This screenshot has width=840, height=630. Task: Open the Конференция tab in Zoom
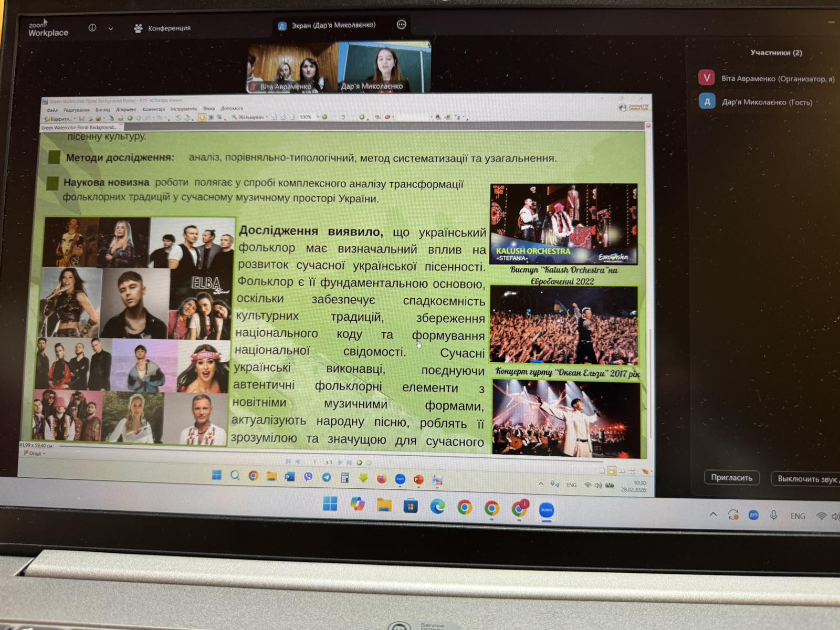[162, 28]
